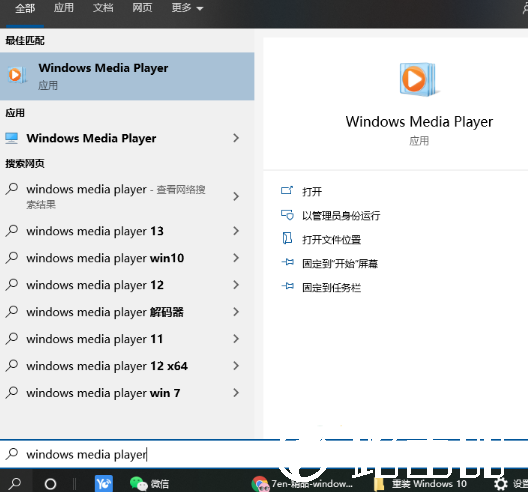Click the open-window icon next to 打开
Screen dimensions: 528x492
tap(287, 191)
